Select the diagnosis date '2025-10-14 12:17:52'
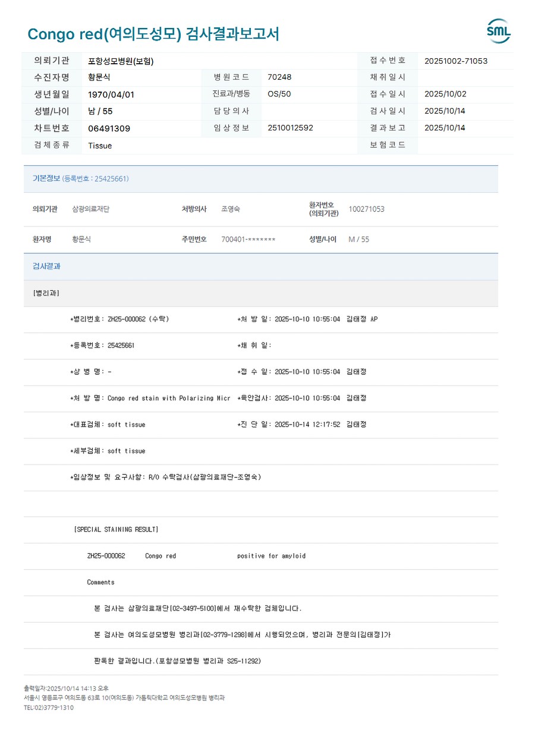 coord(307,425)
